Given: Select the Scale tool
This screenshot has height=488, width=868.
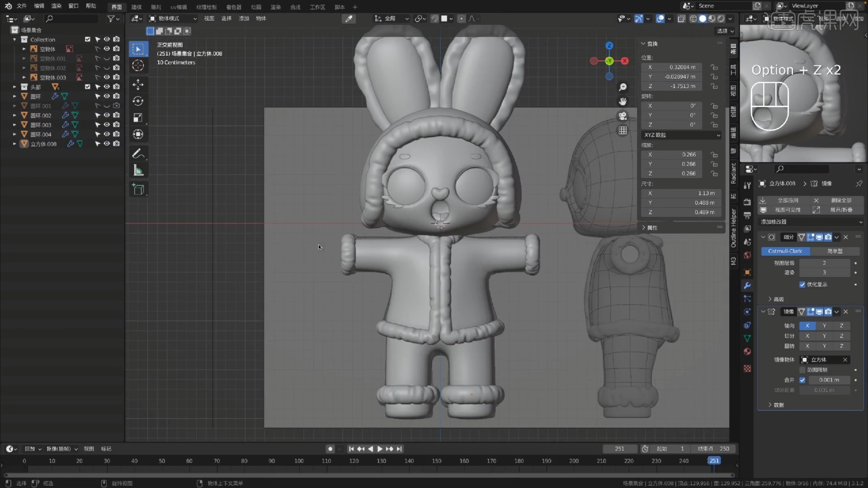Looking at the screenshot, I should coord(138,118).
